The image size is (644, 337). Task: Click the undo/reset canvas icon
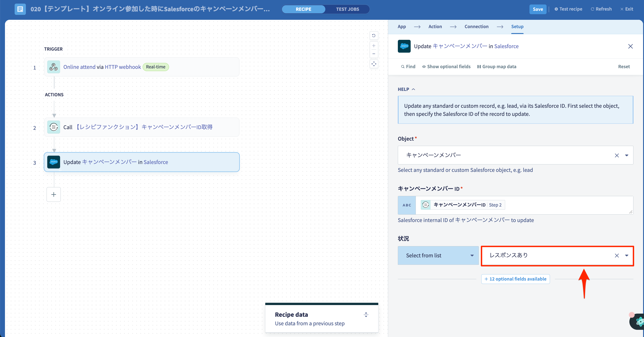[374, 36]
